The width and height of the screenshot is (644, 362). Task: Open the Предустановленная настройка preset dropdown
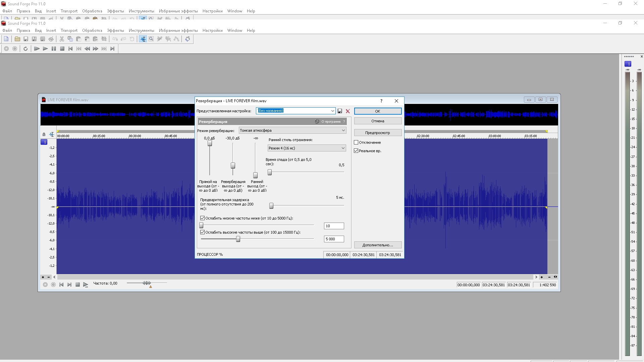332,111
